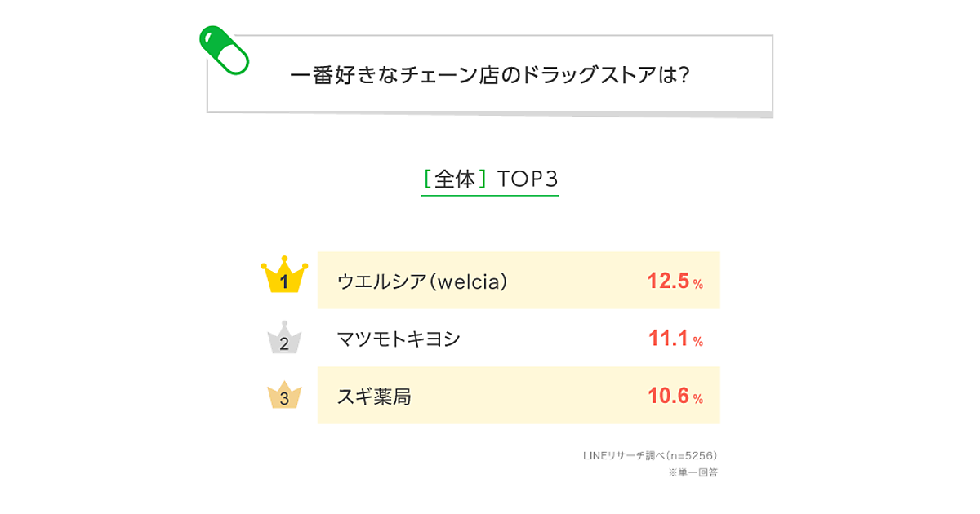Viewport: 980px width, 514px height.
Task: Click the 10.6 percentage value
Action: (x=668, y=396)
